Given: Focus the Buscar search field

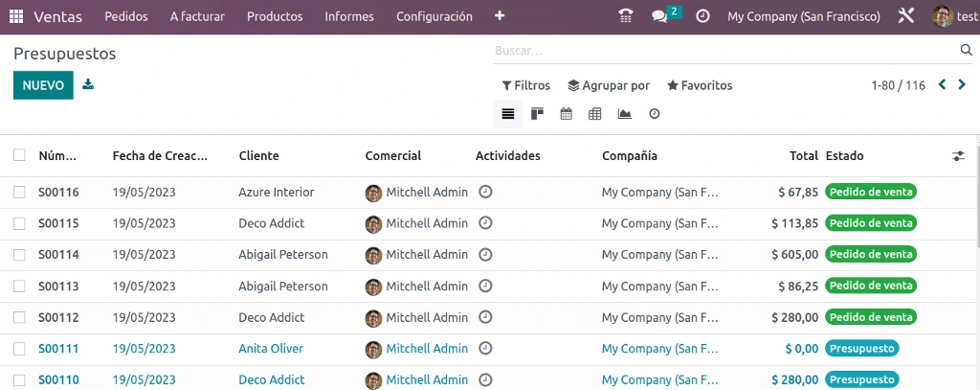Looking at the screenshot, I should coord(725,51).
